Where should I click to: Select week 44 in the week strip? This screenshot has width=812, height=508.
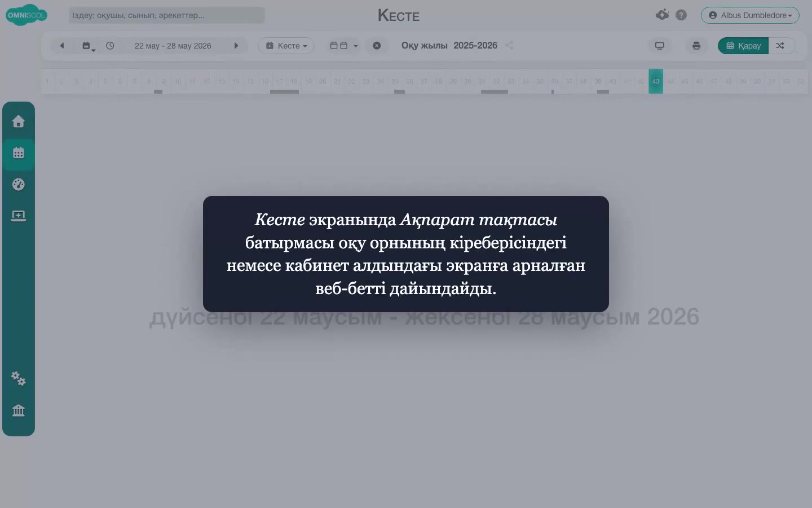click(670, 81)
